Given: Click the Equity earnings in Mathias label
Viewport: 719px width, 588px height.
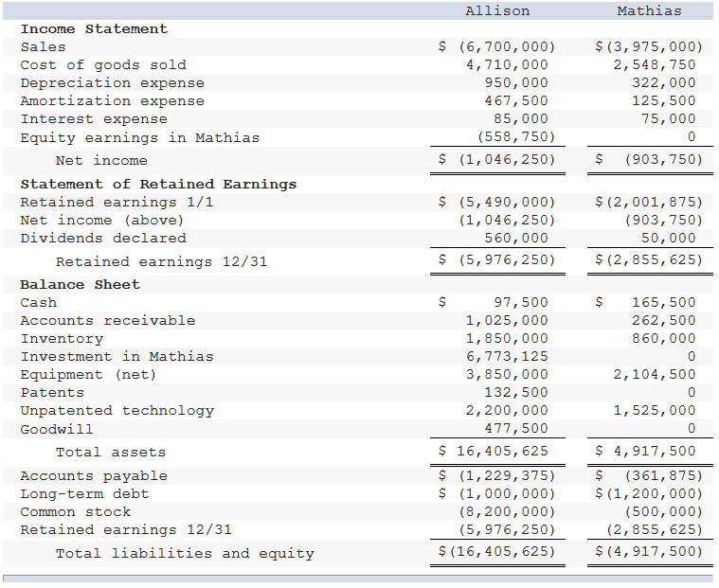Looking at the screenshot, I should click(140, 137).
